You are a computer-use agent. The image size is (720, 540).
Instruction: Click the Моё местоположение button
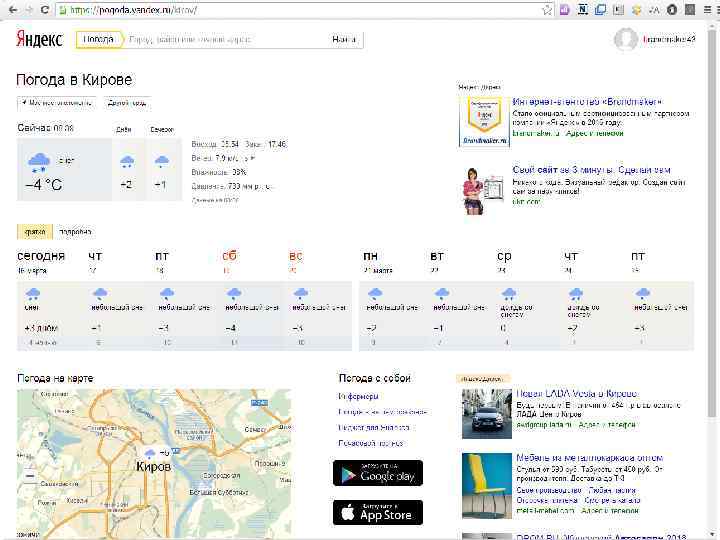click(56, 103)
